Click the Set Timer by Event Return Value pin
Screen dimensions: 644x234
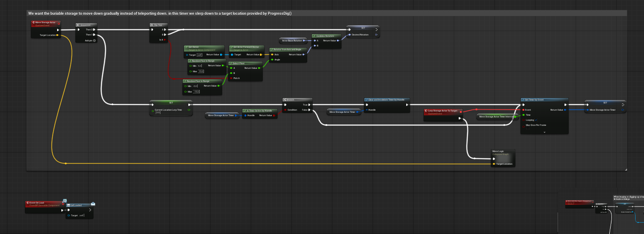tap(565, 110)
